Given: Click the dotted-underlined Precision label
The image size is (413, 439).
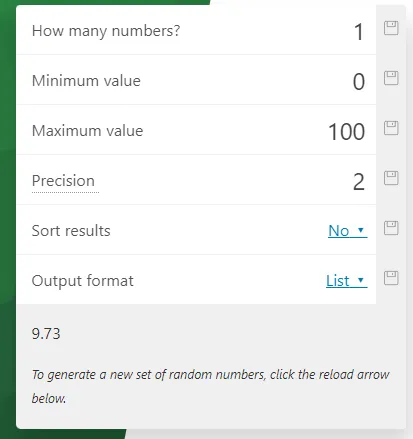Looking at the screenshot, I should (63, 181).
